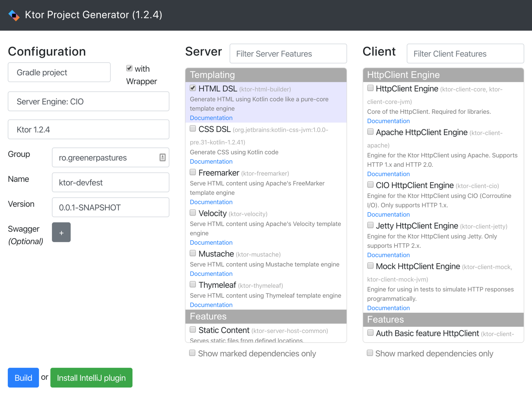Check Mock HttpClient Engine option
Image resolution: width=532 pixels, height=400 pixels.
(370, 266)
